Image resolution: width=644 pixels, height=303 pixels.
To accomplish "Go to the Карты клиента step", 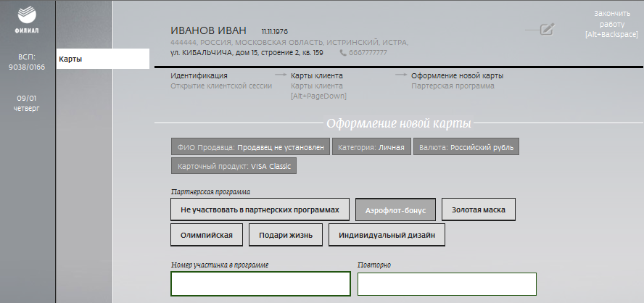I will coord(317,75).
